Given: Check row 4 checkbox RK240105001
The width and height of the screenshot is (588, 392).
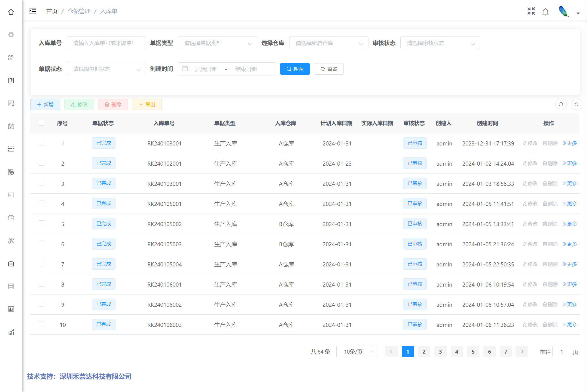Looking at the screenshot, I should pyautogui.click(x=41, y=203).
